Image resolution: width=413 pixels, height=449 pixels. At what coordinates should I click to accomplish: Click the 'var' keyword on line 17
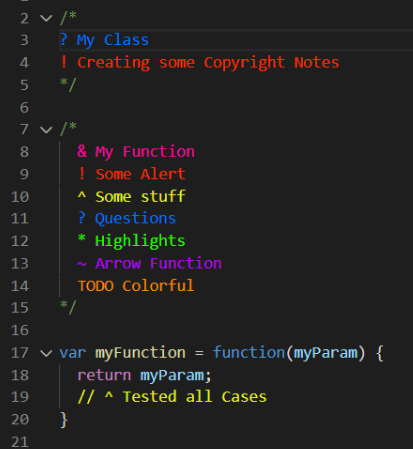tap(73, 353)
